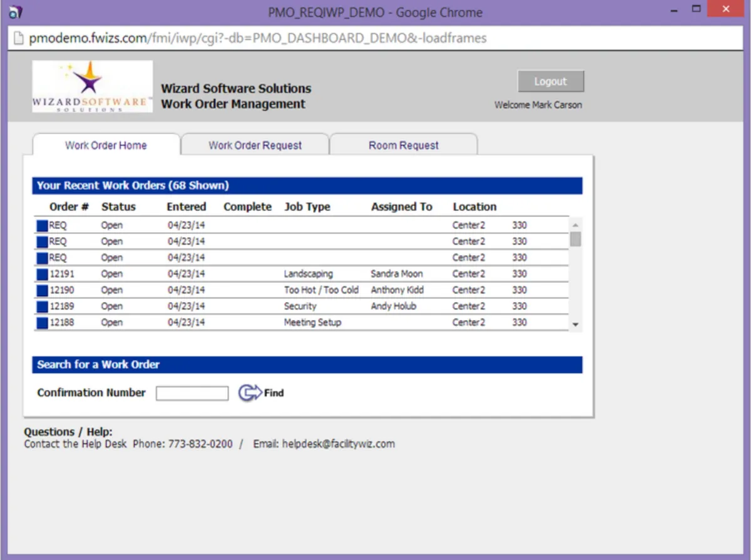Click the work order list's scroll-up arrow
751x560 pixels.
click(575, 224)
